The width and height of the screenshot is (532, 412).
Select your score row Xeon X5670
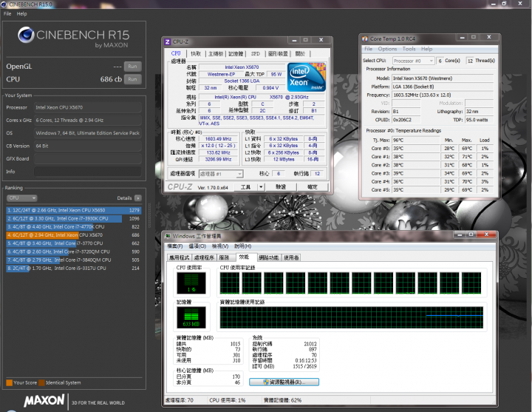[x=74, y=235]
